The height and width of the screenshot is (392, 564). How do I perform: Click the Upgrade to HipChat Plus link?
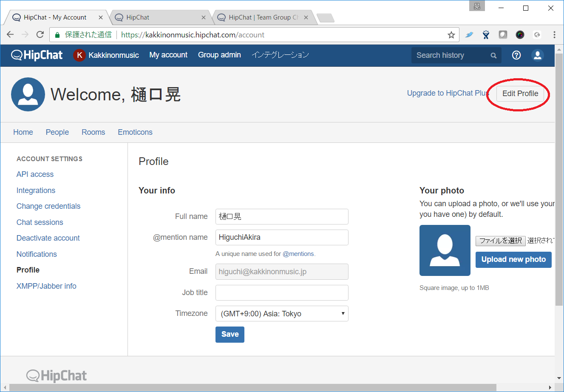pyautogui.click(x=448, y=93)
